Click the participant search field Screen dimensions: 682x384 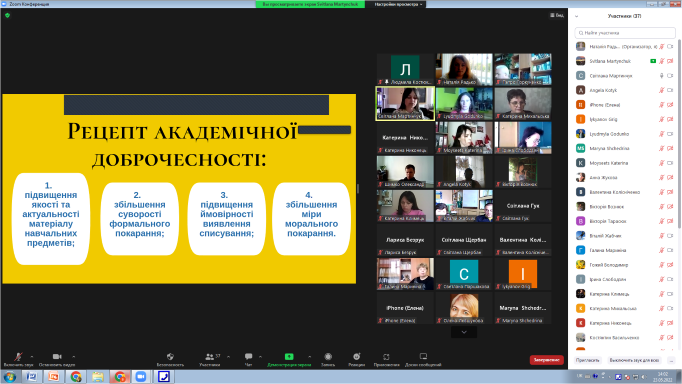(625, 33)
